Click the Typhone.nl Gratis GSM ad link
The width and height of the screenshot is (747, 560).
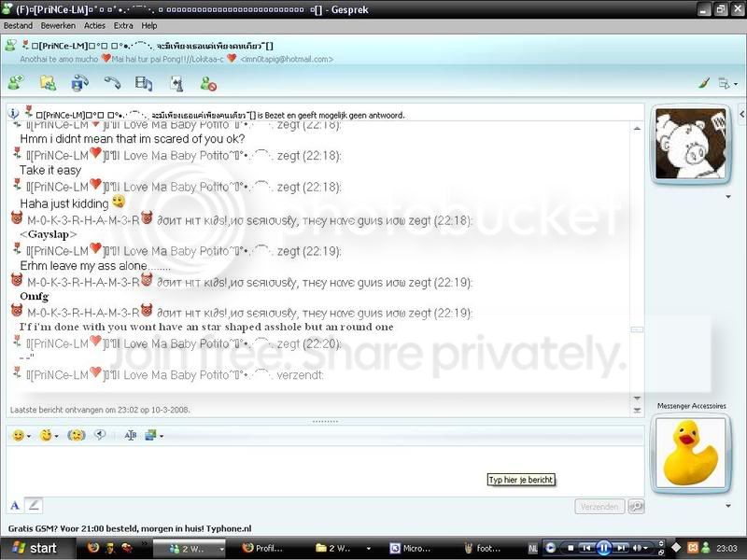[130, 528]
